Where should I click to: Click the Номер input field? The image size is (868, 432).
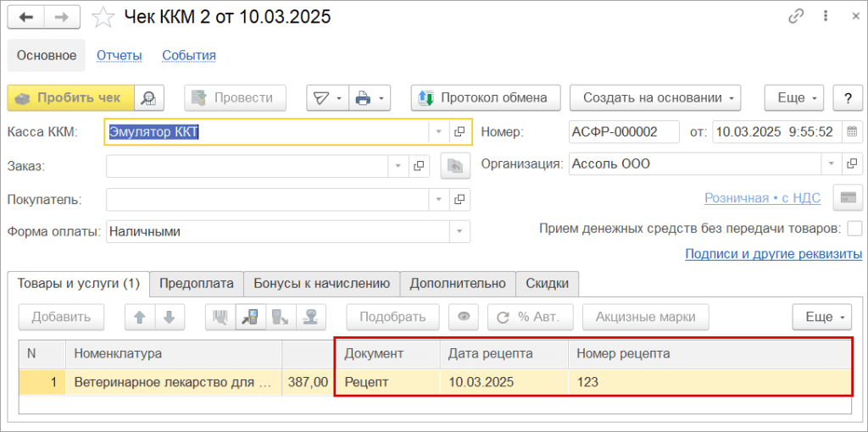point(624,131)
